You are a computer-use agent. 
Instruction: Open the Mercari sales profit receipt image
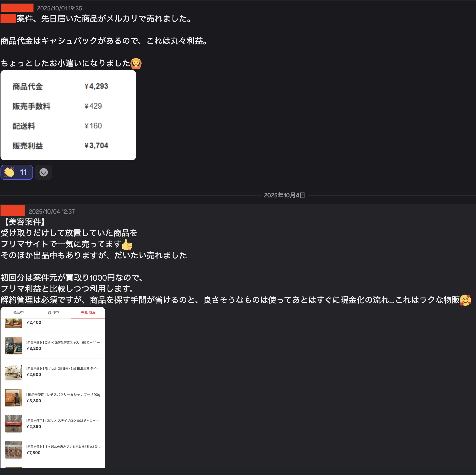[68, 115]
